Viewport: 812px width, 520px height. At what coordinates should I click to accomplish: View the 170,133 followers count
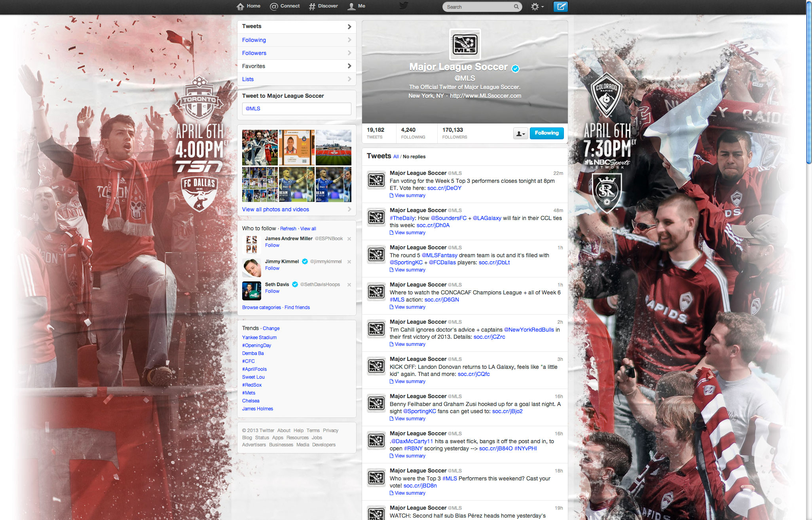point(455,133)
